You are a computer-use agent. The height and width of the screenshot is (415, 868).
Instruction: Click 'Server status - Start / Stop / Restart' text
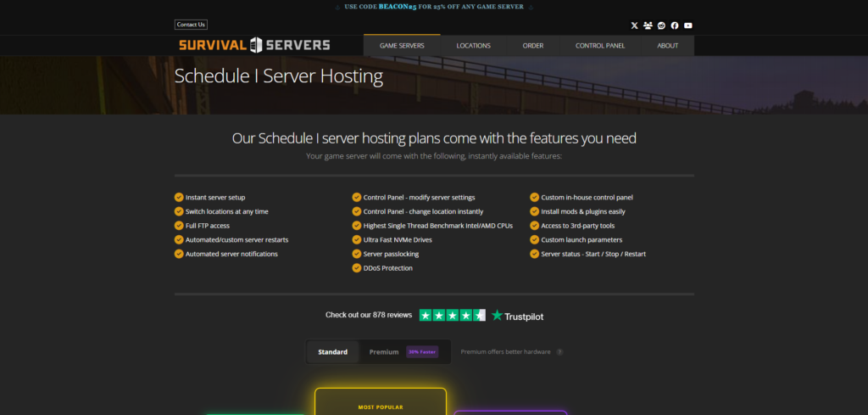click(x=593, y=254)
